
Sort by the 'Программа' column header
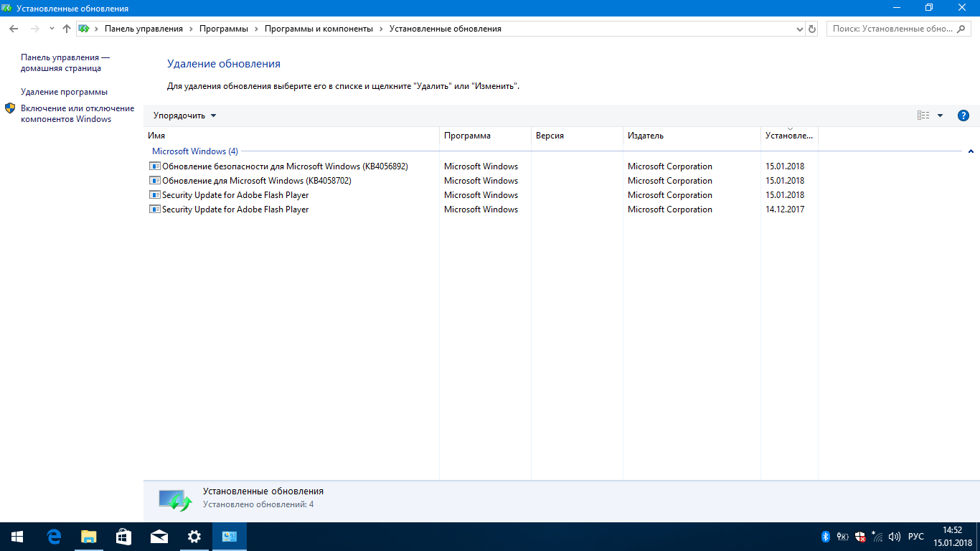tap(485, 136)
